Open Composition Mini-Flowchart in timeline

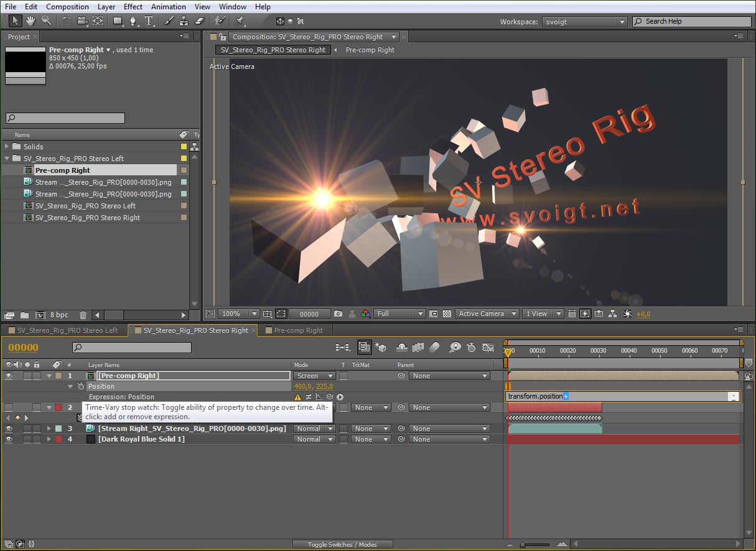click(343, 347)
